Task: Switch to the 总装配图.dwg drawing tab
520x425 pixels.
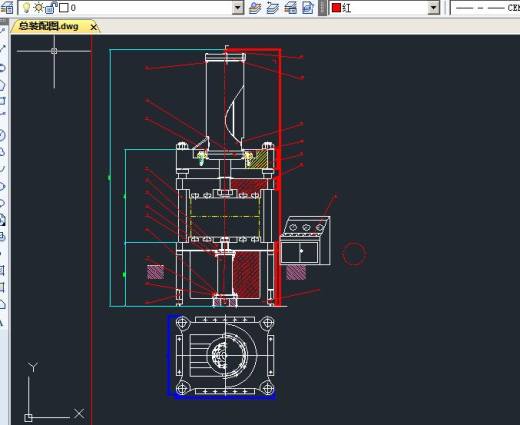Action: tap(49, 26)
